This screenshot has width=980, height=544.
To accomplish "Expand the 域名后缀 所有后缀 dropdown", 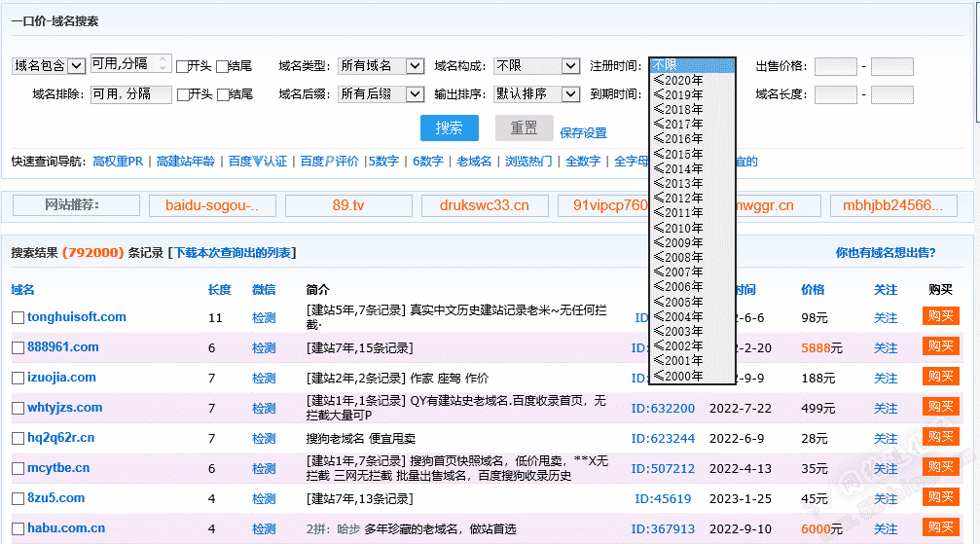I will click(x=381, y=94).
